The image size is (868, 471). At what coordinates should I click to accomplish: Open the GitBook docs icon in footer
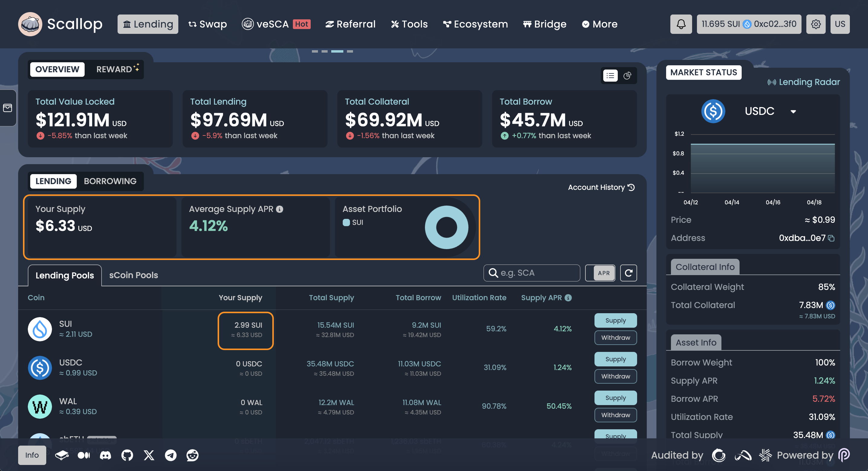(62, 455)
